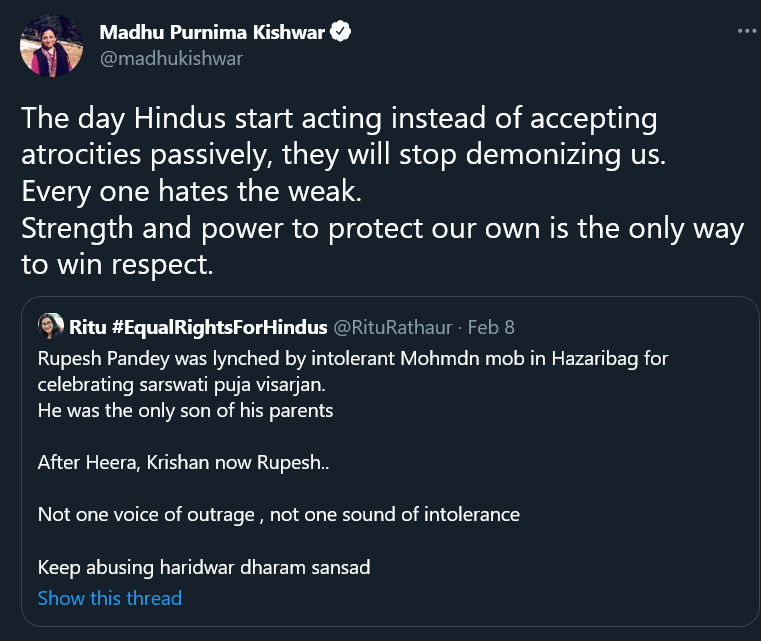Click the line "The day Hindus start acting"

(x=339, y=119)
